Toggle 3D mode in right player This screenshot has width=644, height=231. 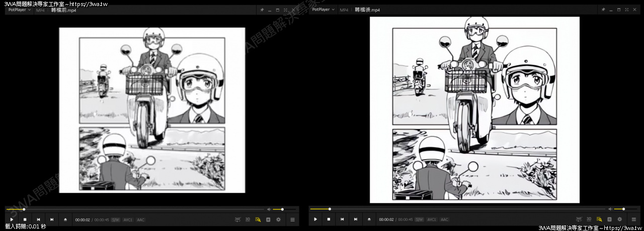click(x=589, y=219)
